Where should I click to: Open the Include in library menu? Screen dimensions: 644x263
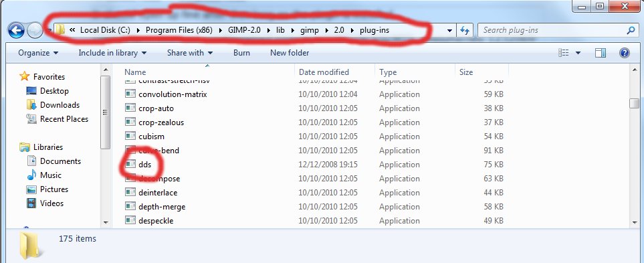pyautogui.click(x=112, y=53)
